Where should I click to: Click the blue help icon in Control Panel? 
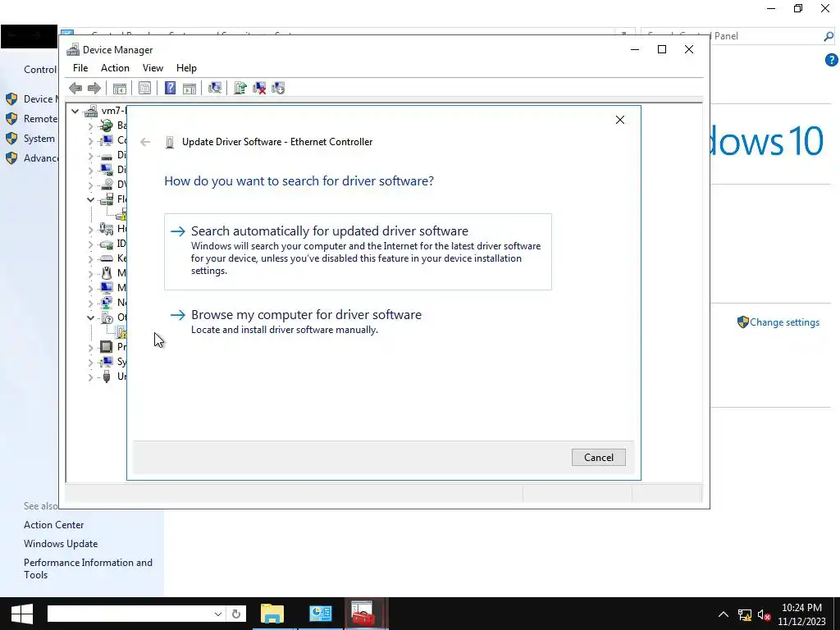832,60
